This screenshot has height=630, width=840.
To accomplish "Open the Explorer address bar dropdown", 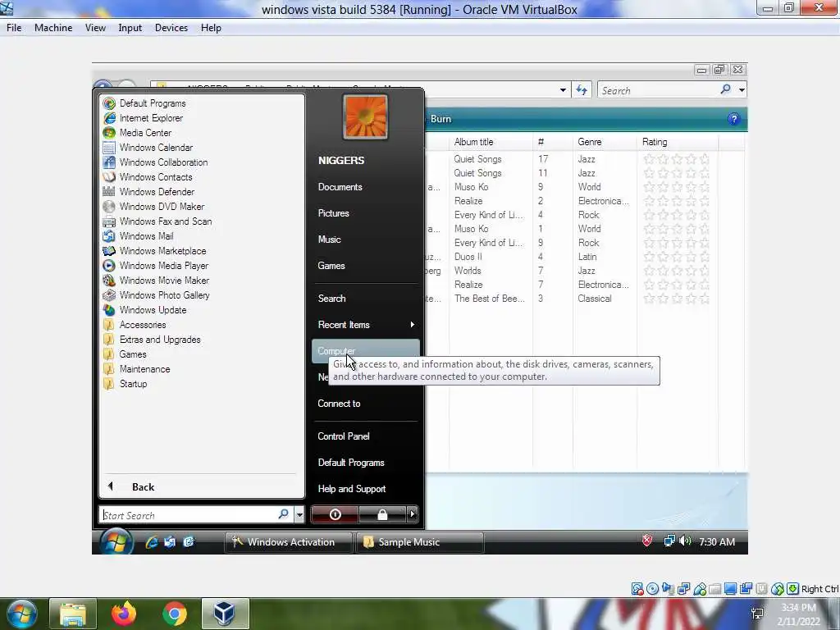I will click(563, 90).
